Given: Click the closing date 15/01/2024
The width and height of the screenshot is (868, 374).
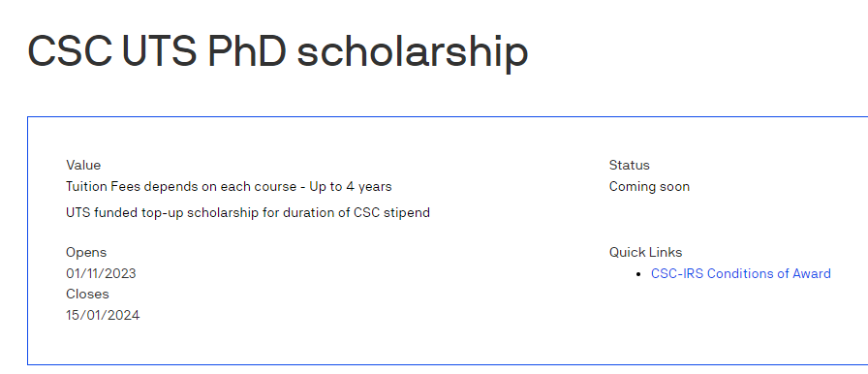Looking at the screenshot, I should pos(103,315).
